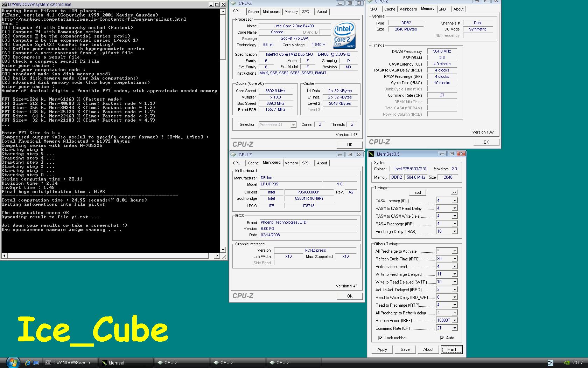Image resolution: width=588 pixels, height=368 pixels.
Task: Click the cmd horizontal scroll left arrow
Action: [x=4, y=256]
